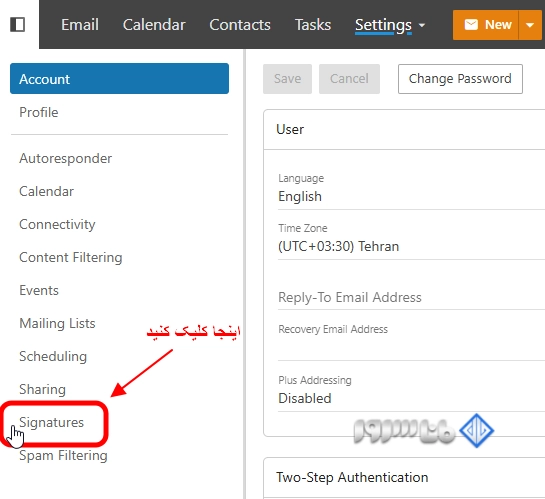Open Connectivity settings
This screenshot has width=545, height=499.
pos(57,224)
